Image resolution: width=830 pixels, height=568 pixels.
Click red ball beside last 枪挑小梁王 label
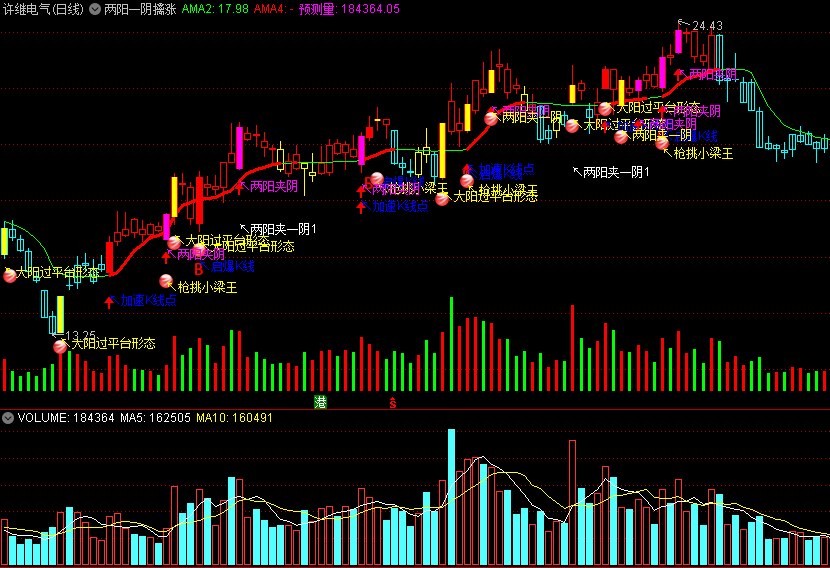(662, 142)
